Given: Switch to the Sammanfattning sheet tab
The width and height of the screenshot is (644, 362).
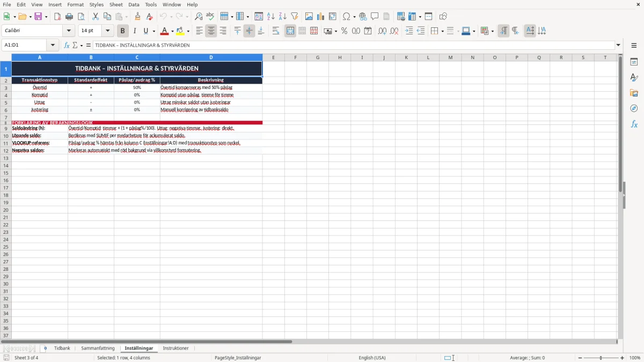Looking at the screenshot, I should [98, 348].
